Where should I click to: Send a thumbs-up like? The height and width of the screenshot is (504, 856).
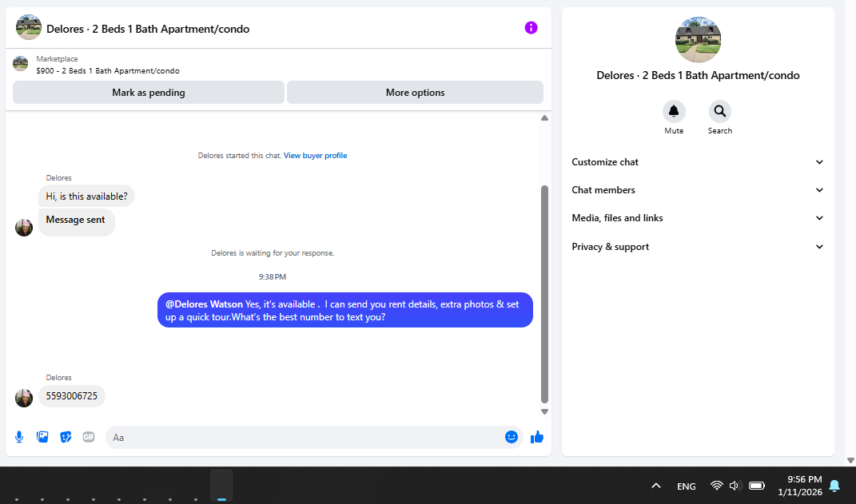pyautogui.click(x=537, y=436)
